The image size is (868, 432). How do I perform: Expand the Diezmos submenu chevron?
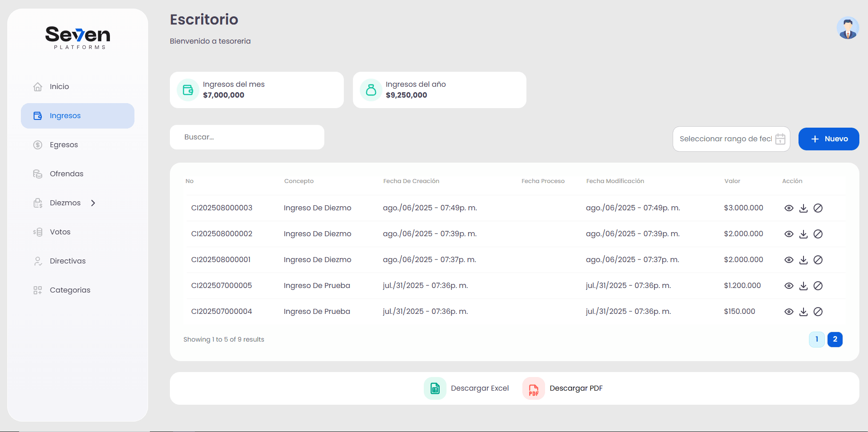pos(93,203)
